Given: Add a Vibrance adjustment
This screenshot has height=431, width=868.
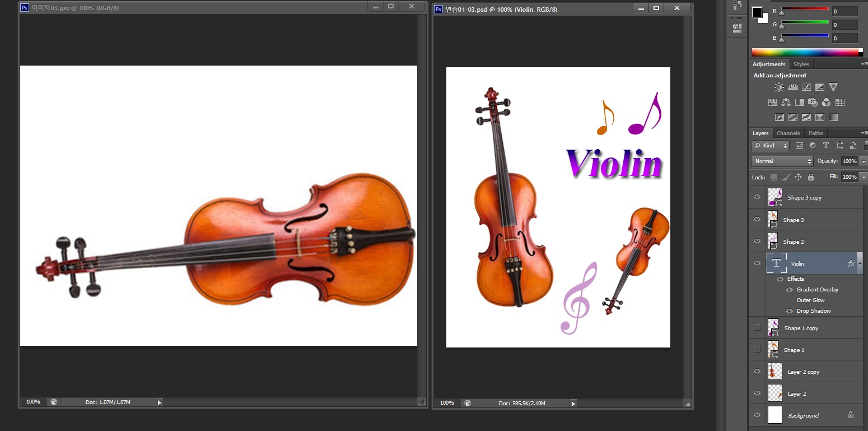Looking at the screenshot, I should coord(833,87).
